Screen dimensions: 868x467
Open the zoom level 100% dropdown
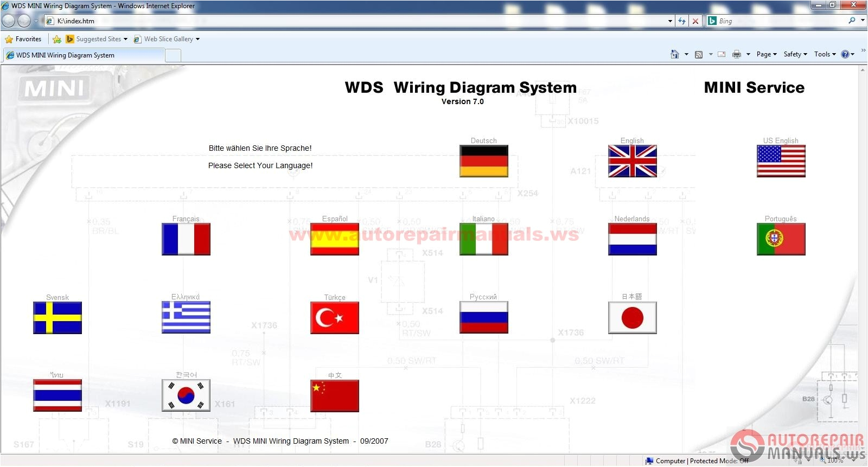[854, 460]
